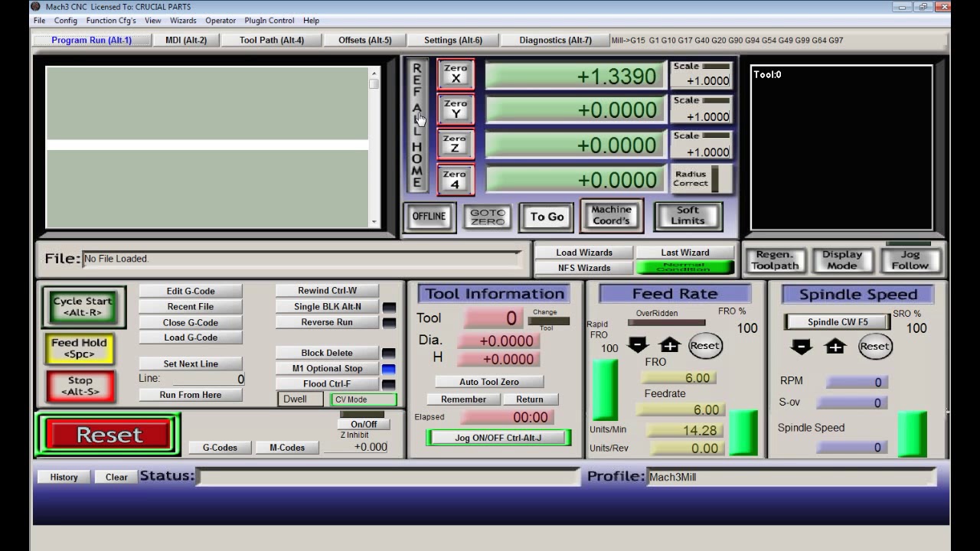Screen dimensions: 980x551
Task: Click the Display Mode button
Action: click(x=842, y=260)
